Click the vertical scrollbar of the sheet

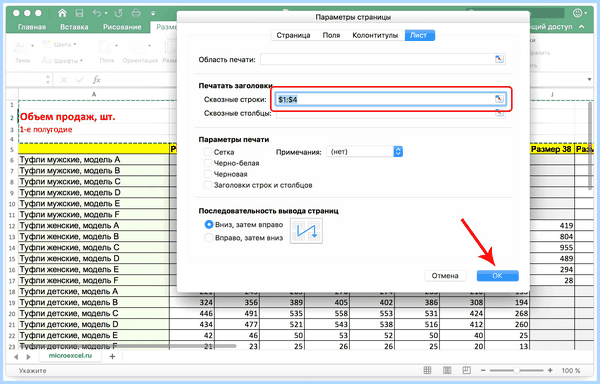pos(590,145)
